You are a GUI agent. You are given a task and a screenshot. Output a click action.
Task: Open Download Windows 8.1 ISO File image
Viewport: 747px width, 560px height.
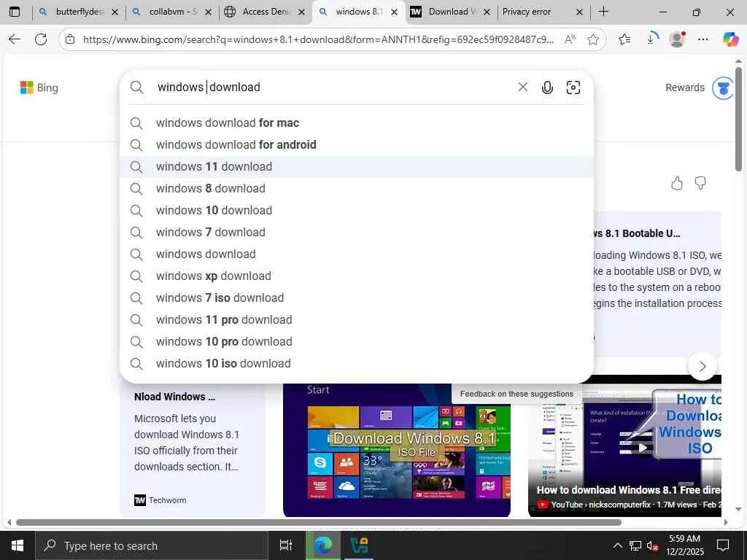[396, 450]
